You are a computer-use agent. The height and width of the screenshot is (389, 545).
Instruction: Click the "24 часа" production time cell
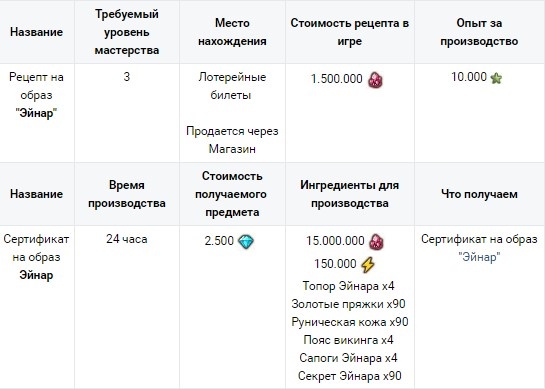127,239
